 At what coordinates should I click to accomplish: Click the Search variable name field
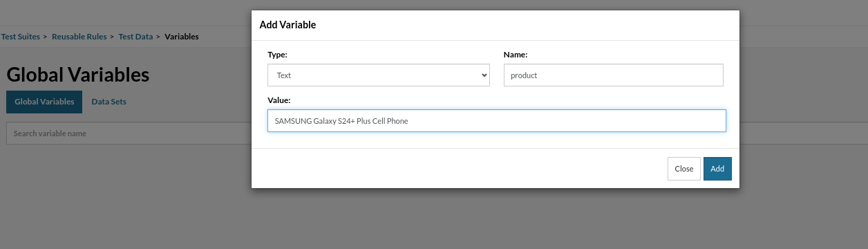click(128, 133)
